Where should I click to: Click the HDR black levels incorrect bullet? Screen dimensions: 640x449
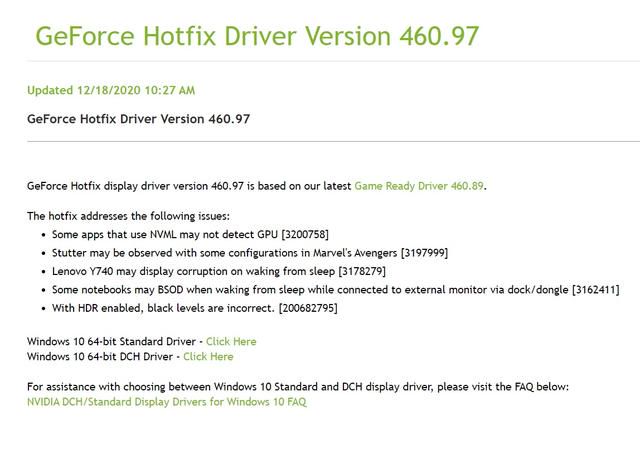coord(195,308)
